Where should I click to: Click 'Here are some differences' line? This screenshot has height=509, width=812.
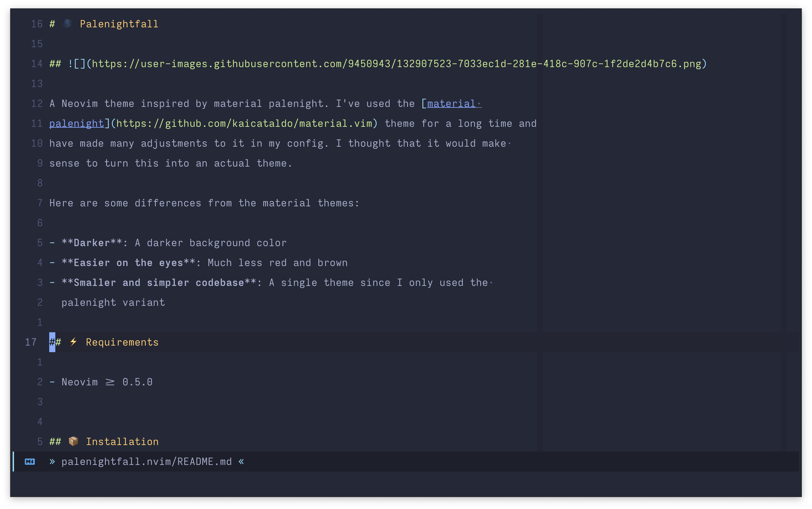pos(204,203)
